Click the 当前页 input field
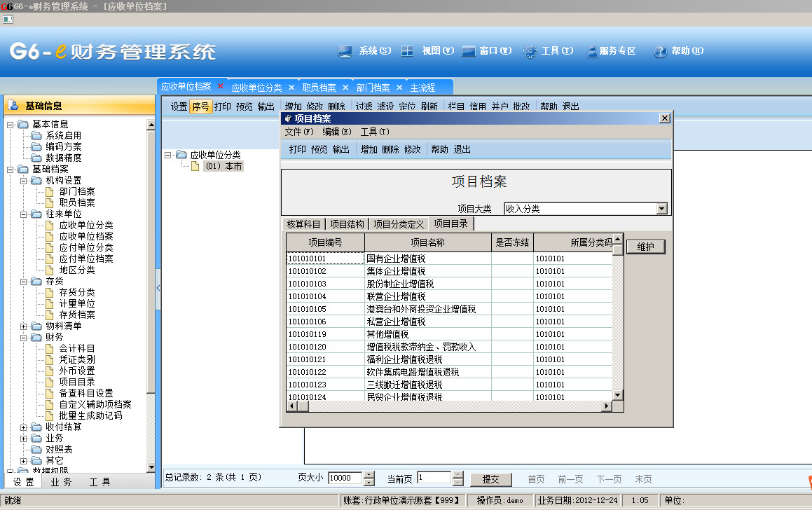 pos(434,478)
